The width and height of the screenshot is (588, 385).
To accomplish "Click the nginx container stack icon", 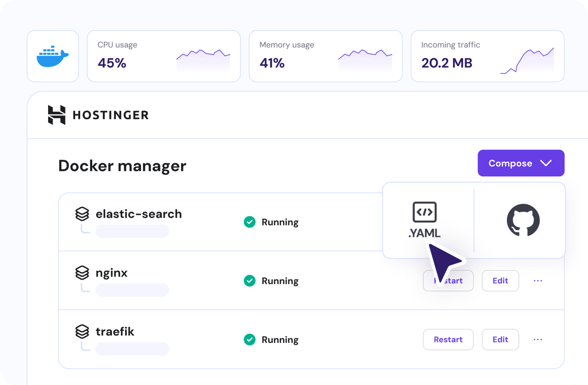I will click(x=82, y=273).
